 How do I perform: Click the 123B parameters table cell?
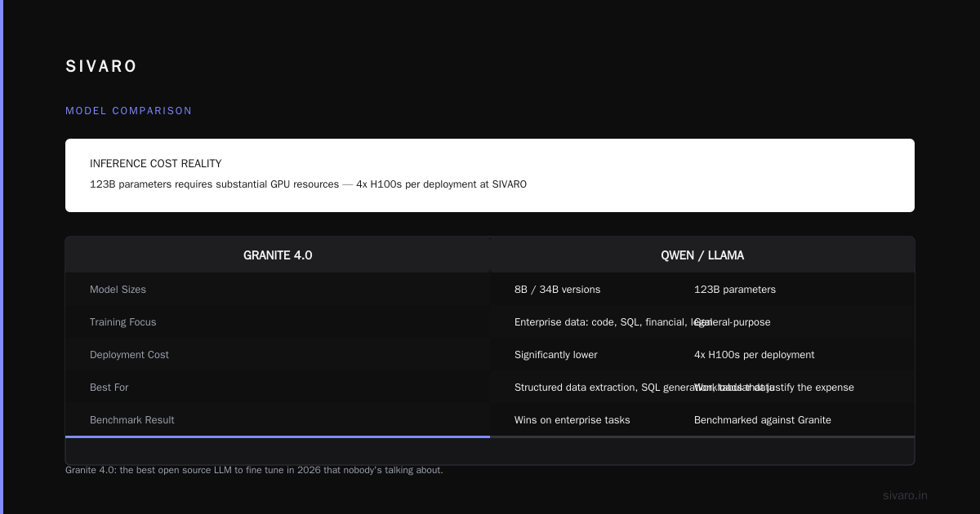click(x=735, y=290)
